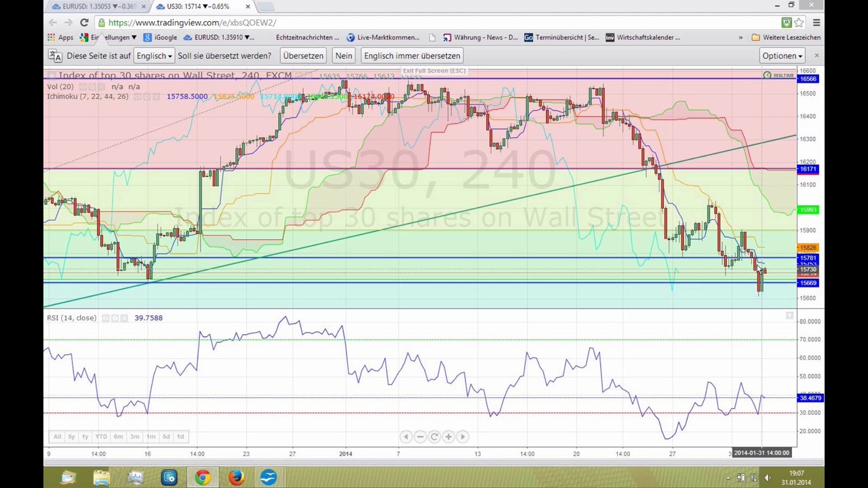Open the blank page bookmark icon
Screen dimensions: 868x488
click(432, 37)
